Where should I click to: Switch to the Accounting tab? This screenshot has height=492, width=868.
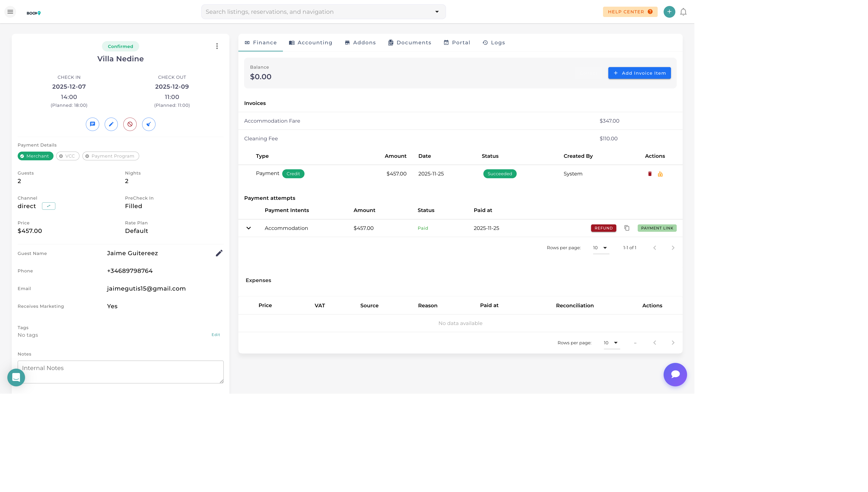coord(310,42)
